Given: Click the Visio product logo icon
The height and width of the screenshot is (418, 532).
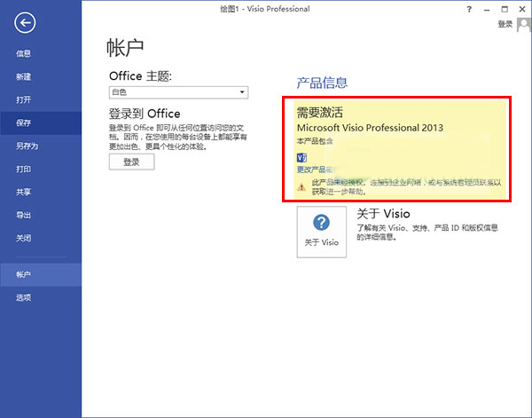Looking at the screenshot, I should [x=301, y=158].
